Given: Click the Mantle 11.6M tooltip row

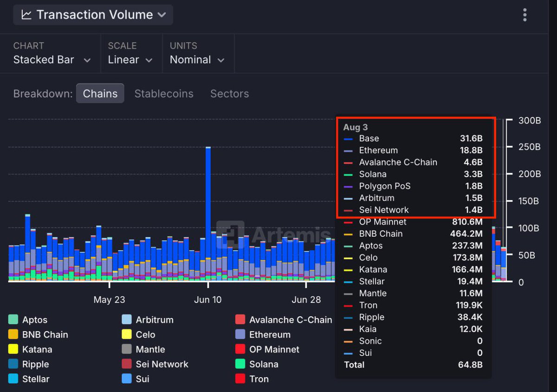Looking at the screenshot, I should tap(413, 293).
